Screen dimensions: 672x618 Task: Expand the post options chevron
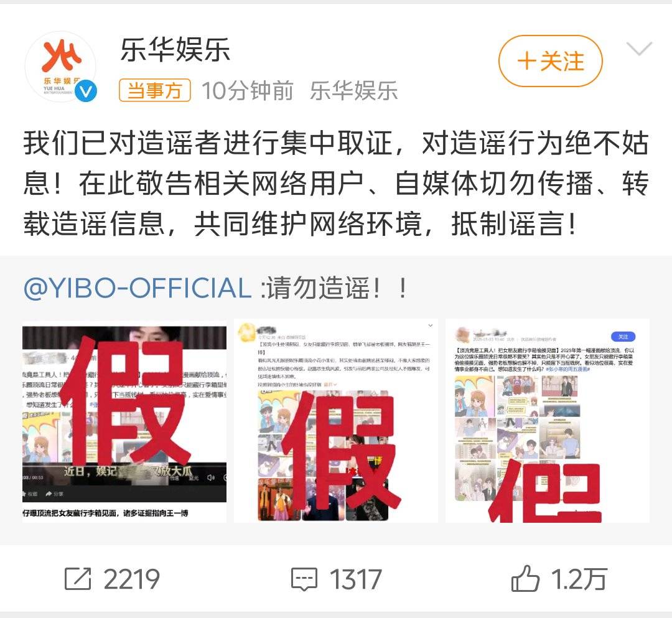(x=639, y=49)
